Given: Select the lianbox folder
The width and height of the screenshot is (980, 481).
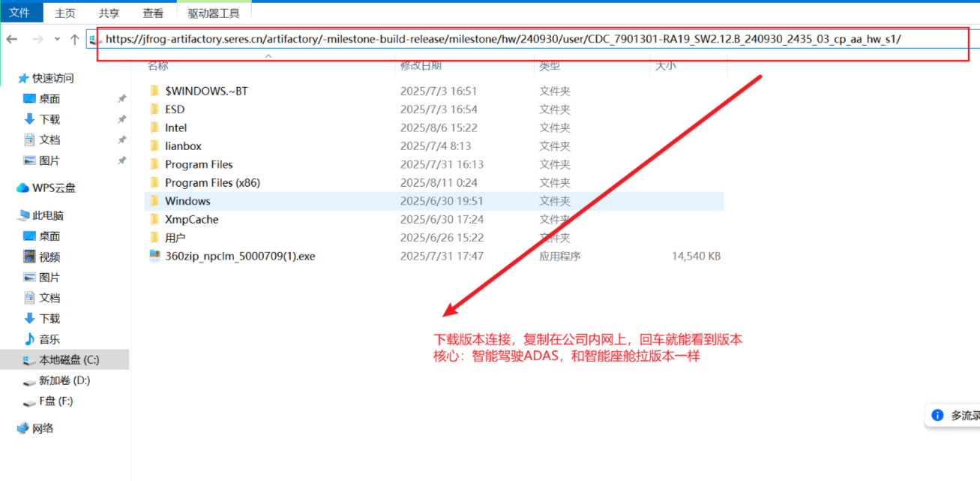Looking at the screenshot, I should 183,146.
